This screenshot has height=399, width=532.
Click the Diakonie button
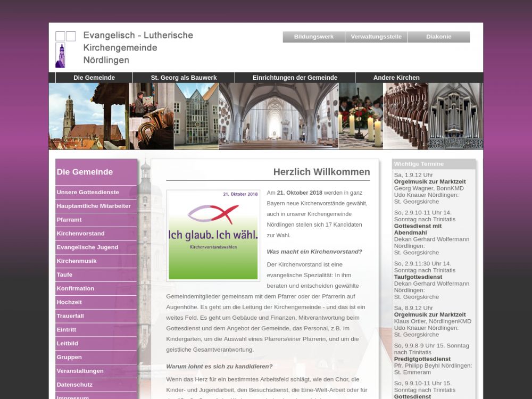438,37
